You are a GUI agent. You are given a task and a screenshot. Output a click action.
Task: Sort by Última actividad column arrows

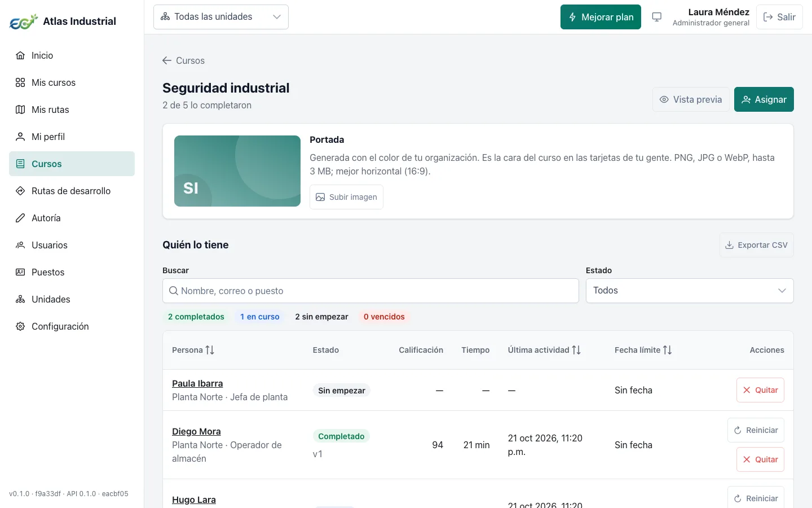click(576, 350)
